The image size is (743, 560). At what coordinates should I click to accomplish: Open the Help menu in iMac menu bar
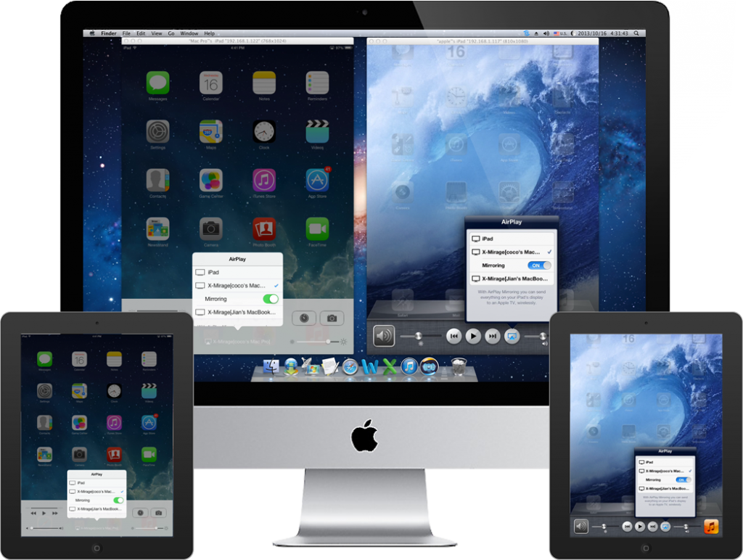point(210,33)
